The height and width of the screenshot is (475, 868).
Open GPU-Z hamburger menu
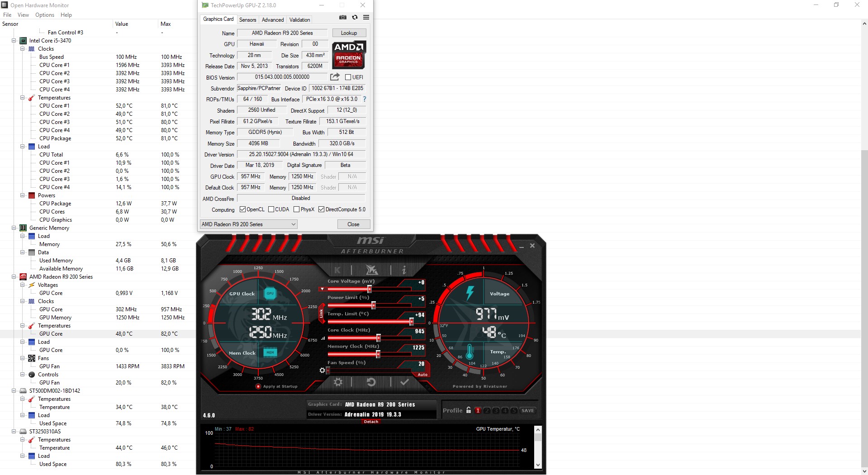pos(366,17)
